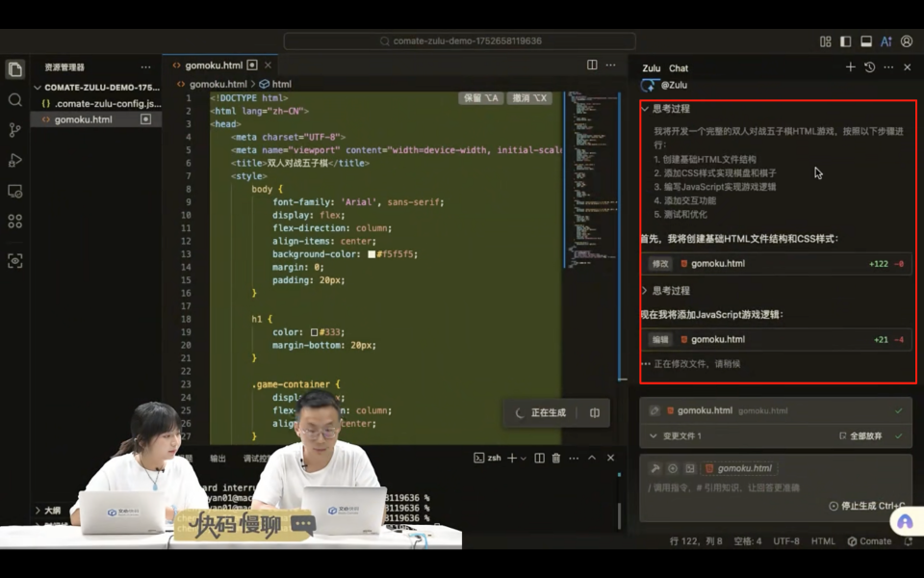Click the image attach icon in chat input

690,468
